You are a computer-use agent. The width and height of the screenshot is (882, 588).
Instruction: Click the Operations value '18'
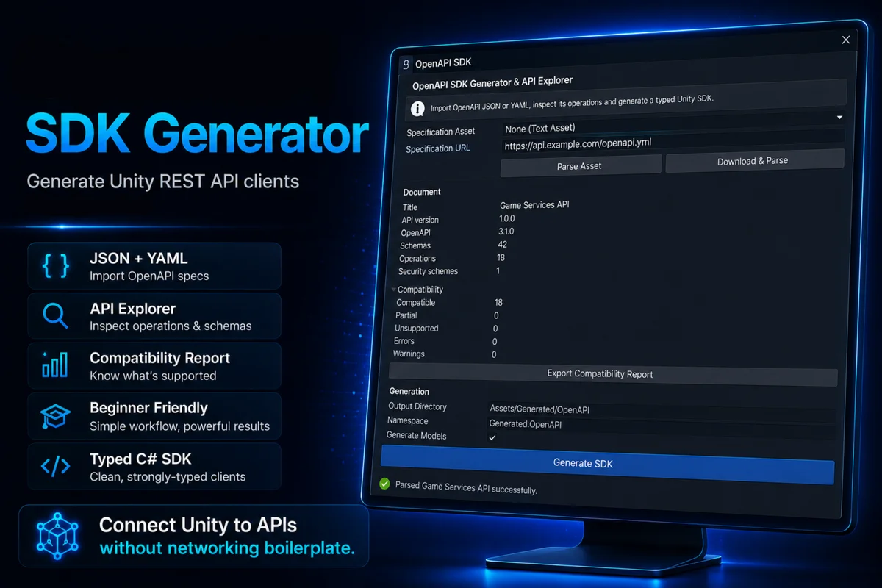tap(501, 257)
